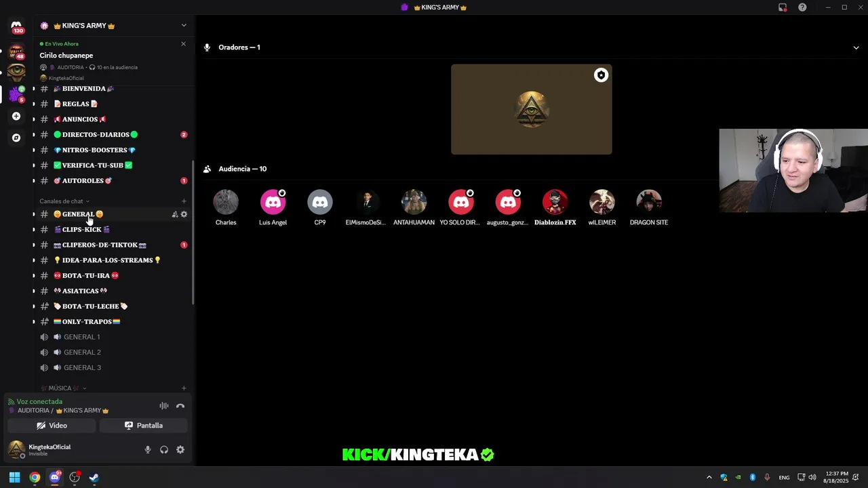868x488 pixels.
Task: Open KING'S ARMY server dropdown
Action: pyautogui.click(x=184, y=26)
